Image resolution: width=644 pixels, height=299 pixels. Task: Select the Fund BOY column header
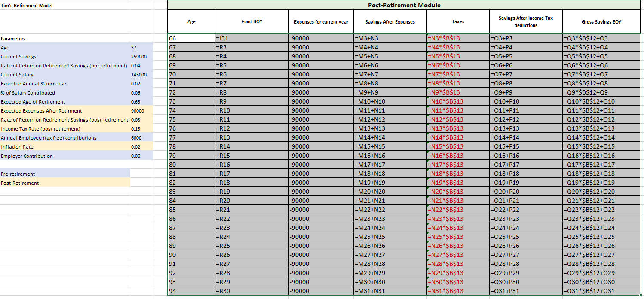pos(251,21)
